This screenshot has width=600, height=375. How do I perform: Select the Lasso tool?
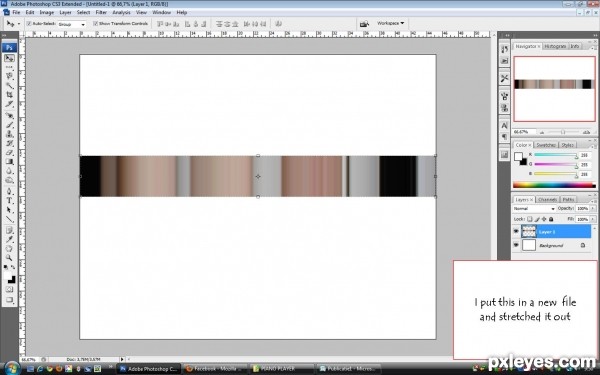(x=9, y=76)
